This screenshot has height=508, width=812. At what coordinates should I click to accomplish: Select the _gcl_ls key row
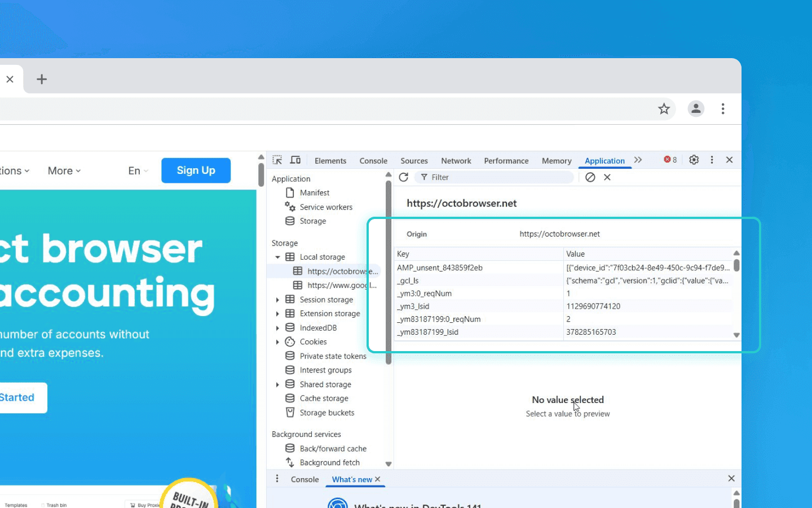click(x=479, y=281)
